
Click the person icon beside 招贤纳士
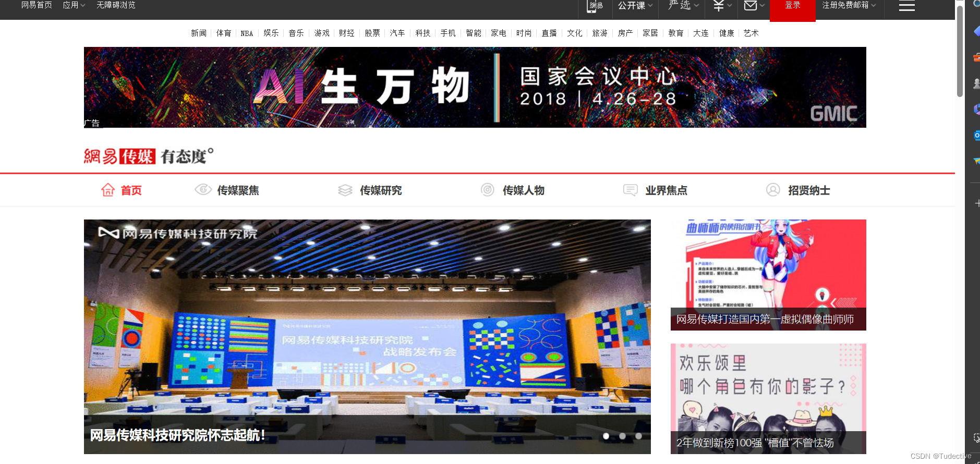coord(773,190)
